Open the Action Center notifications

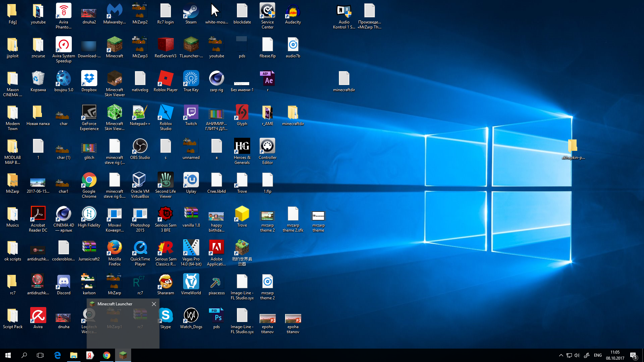(x=633, y=355)
